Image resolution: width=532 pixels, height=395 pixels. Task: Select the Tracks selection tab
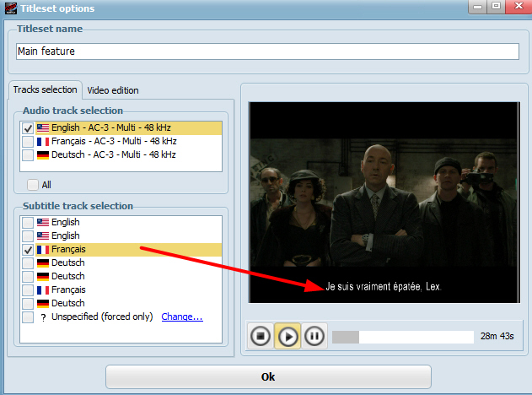click(46, 89)
